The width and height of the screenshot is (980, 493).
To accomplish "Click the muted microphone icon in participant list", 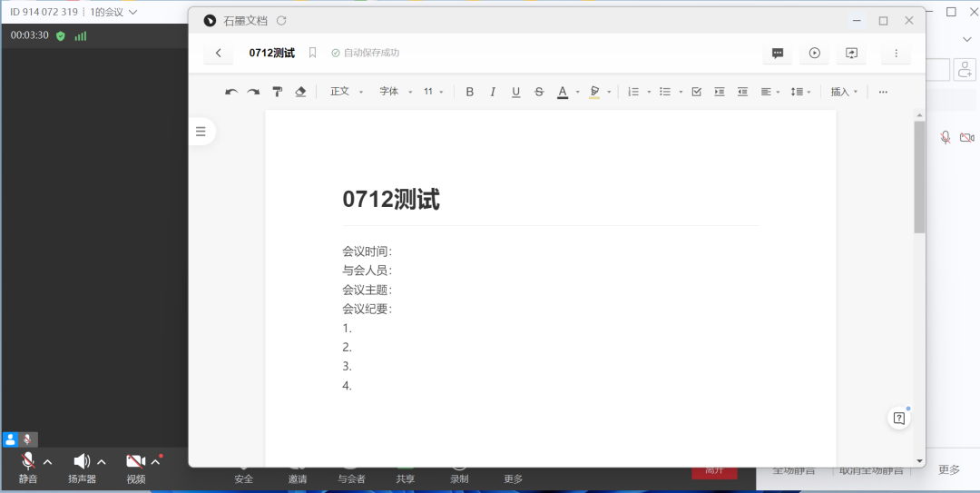I will 946,137.
